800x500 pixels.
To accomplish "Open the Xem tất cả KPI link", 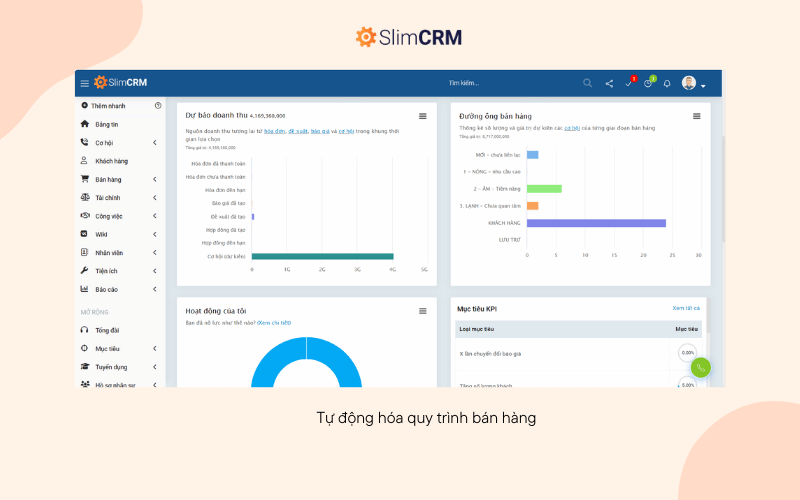I will (x=686, y=308).
